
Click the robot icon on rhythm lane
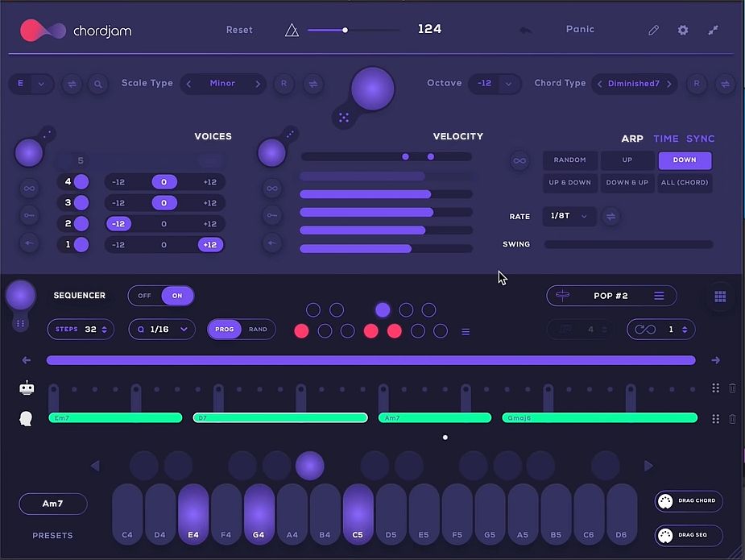click(x=27, y=388)
